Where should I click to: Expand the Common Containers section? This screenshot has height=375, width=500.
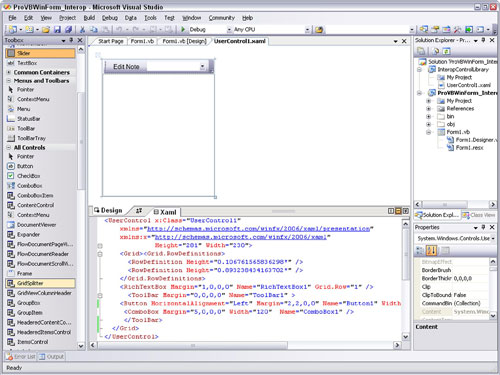click(x=9, y=72)
